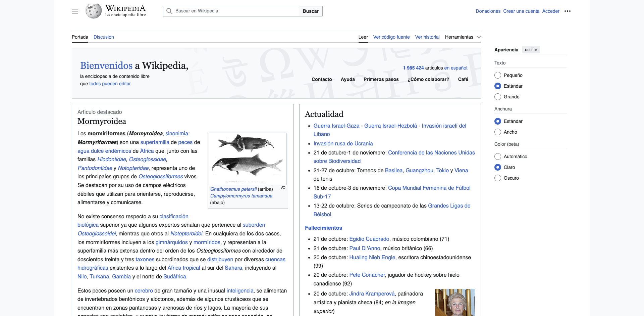Click the 'en español' link

click(456, 68)
